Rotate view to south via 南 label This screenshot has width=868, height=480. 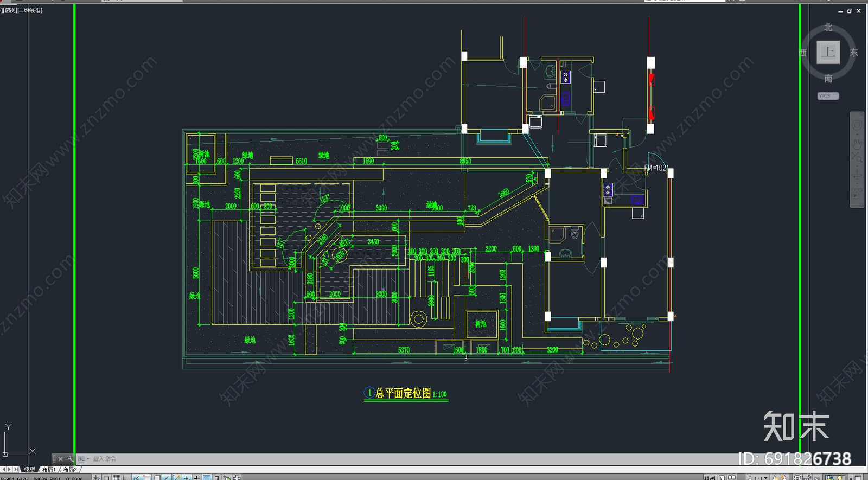tap(828, 79)
